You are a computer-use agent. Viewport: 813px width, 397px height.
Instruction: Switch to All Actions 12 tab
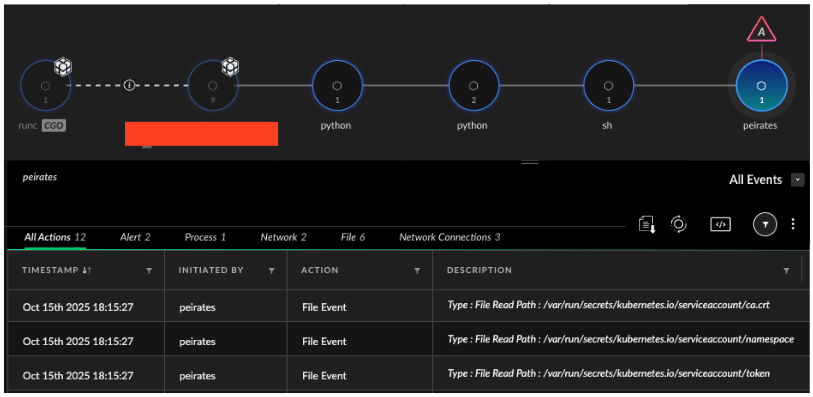(x=55, y=237)
